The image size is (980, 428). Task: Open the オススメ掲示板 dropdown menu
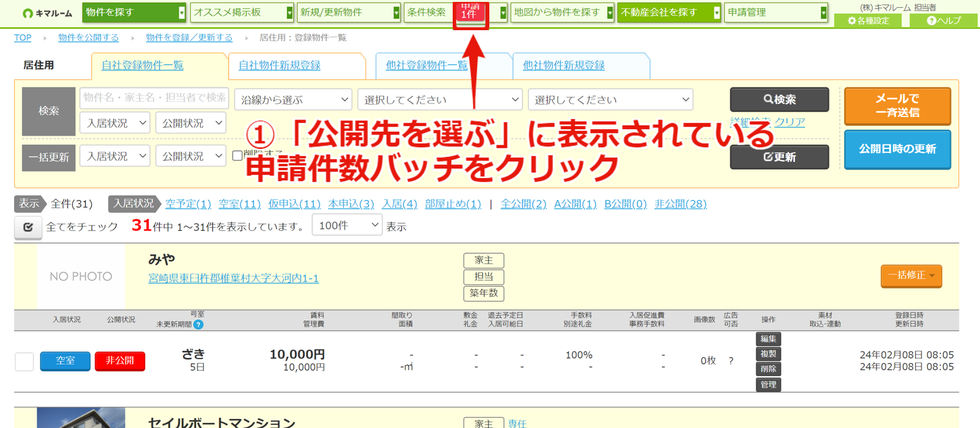[x=242, y=12]
